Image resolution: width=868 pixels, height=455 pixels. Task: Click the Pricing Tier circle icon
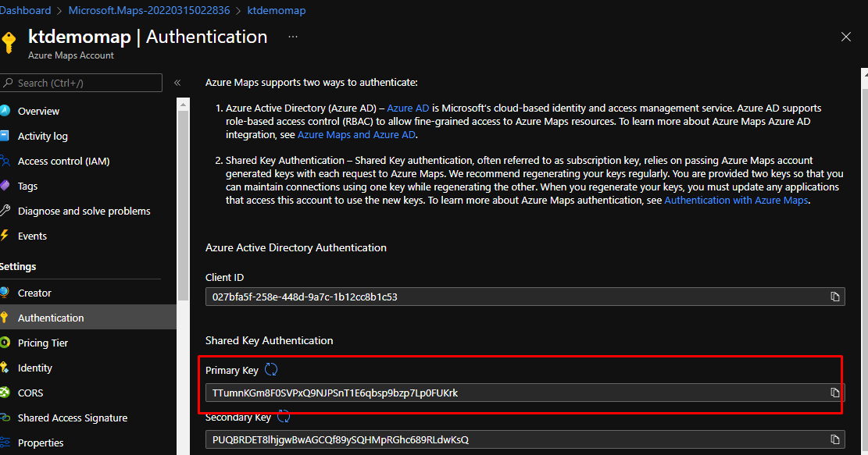click(x=5, y=343)
